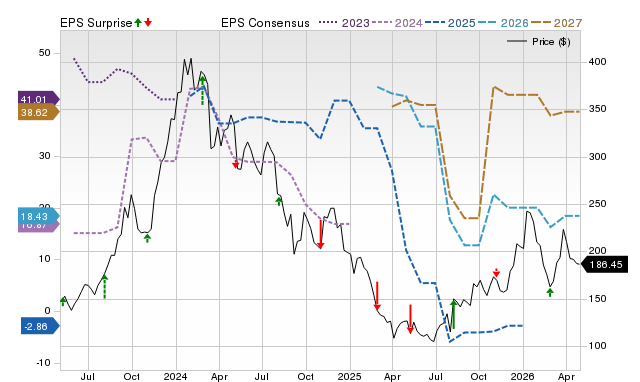640x382 pixels.
Task: Click the 250 label on the price axis
Action: tap(597, 204)
